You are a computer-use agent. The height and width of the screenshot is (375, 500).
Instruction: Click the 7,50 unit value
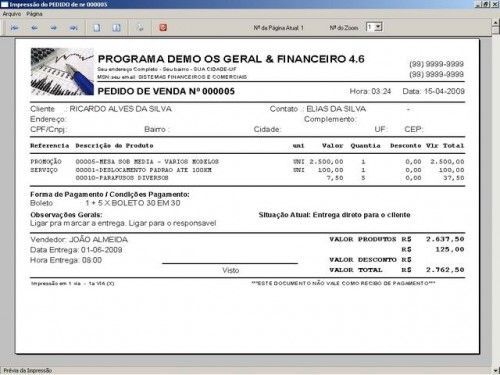pyautogui.click(x=335, y=178)
